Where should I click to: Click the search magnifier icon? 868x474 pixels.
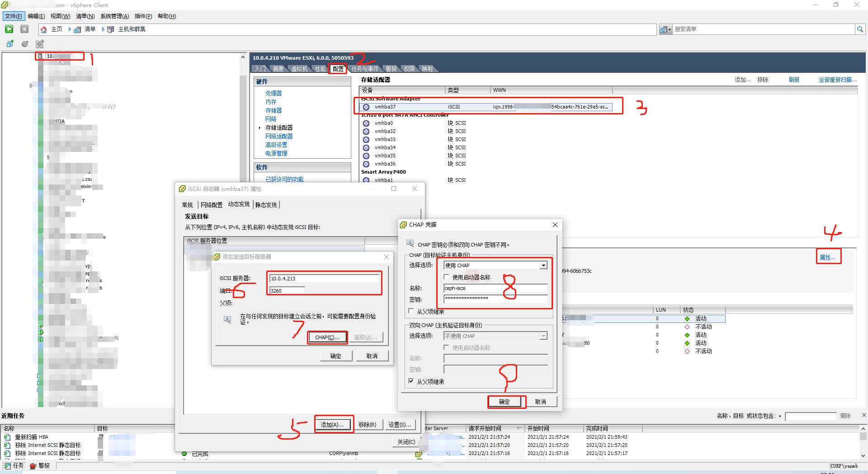pyautogui.click(x=860, y=29)
